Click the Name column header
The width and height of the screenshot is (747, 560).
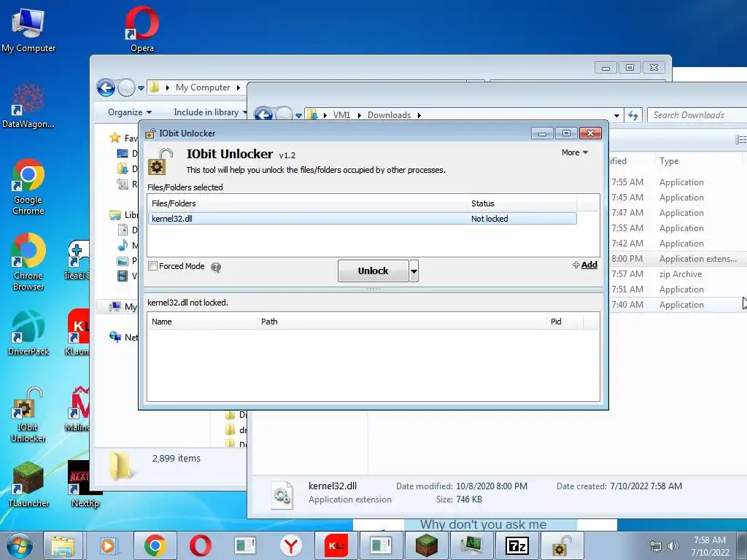click(203, 322)
